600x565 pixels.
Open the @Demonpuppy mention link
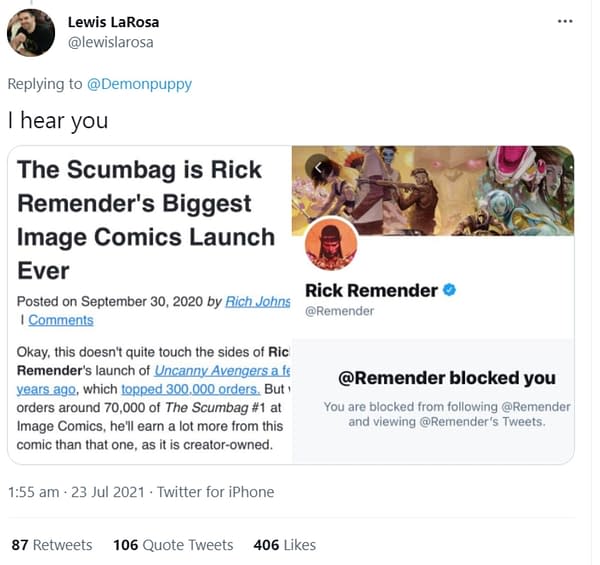tap(139, 84)
